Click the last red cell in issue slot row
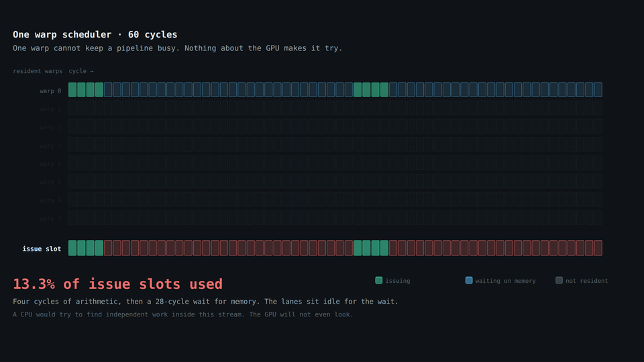 coord(598,248)
